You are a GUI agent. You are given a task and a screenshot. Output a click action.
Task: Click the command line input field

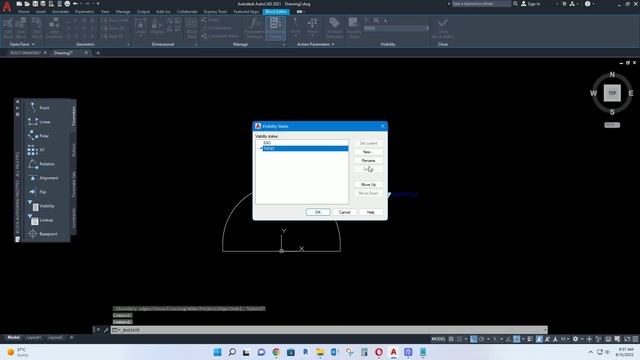(x=329, y=330)
